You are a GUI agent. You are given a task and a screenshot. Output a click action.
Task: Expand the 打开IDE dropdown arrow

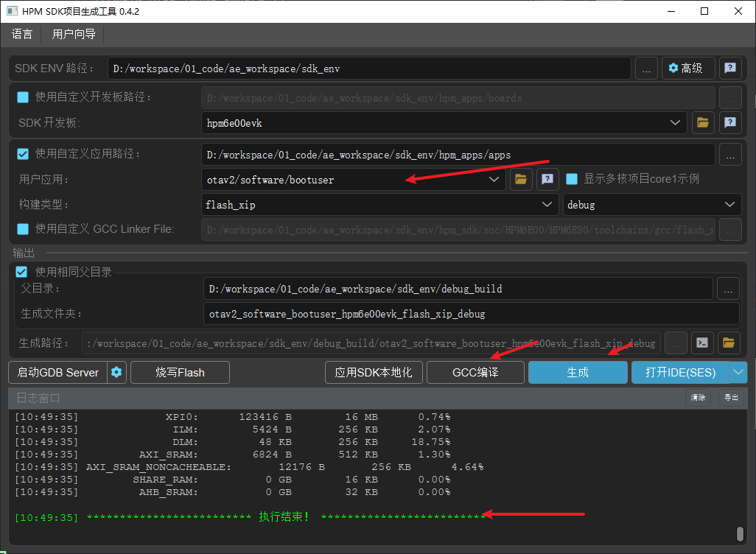tap(738, 373)
